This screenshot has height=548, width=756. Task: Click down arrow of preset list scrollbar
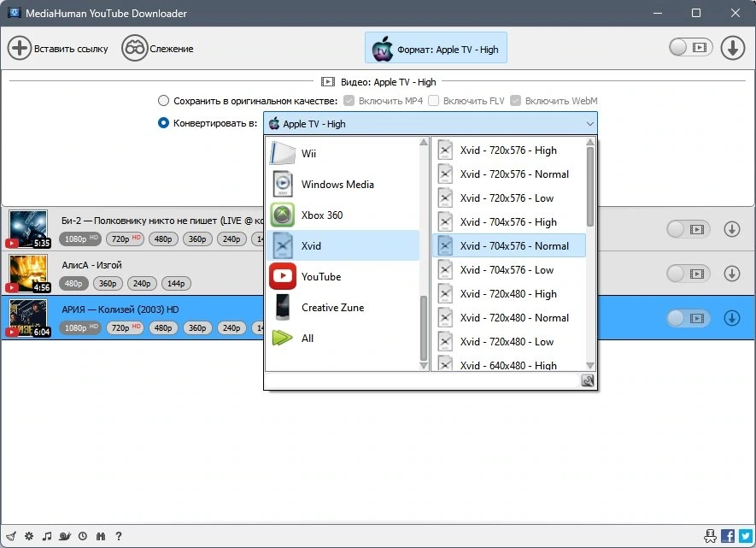(x=590, y=366)
